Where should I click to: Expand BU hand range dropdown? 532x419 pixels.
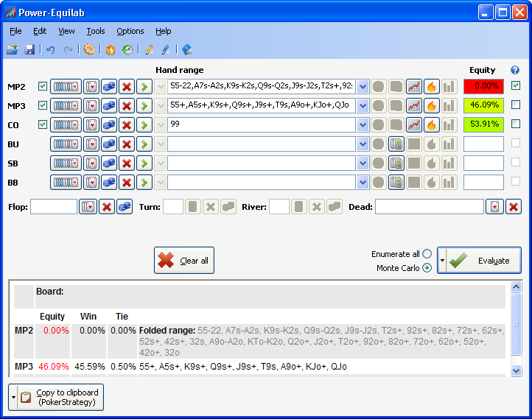[363, 144]
